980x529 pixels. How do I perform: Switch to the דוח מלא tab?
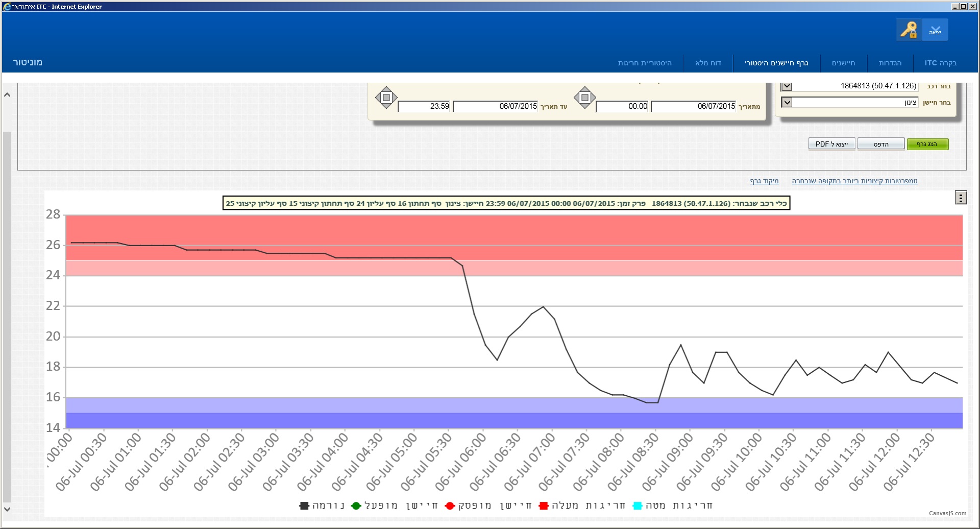click(x=708, y=63)
